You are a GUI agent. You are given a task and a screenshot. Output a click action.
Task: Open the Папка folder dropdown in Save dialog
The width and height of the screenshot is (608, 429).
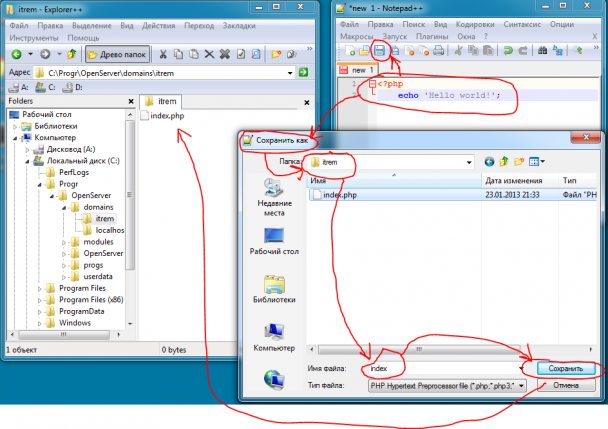[469, 162]
